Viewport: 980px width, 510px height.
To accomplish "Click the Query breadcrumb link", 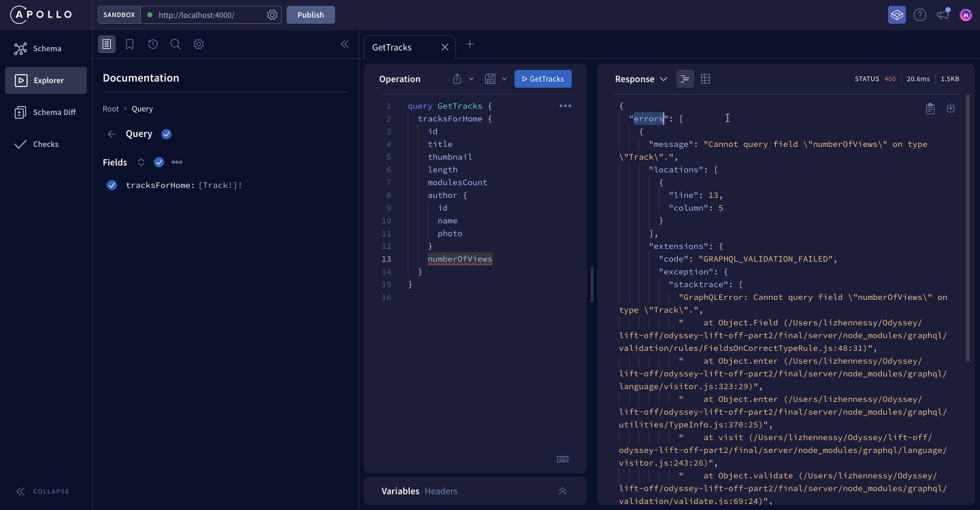I will [142, 109].
